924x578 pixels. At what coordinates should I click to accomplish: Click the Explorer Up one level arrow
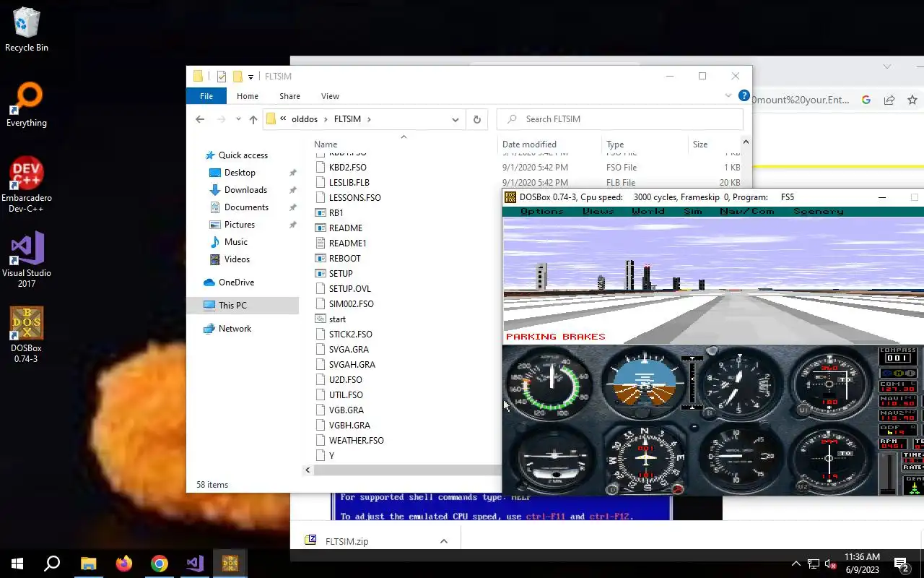tap(253, 119)
